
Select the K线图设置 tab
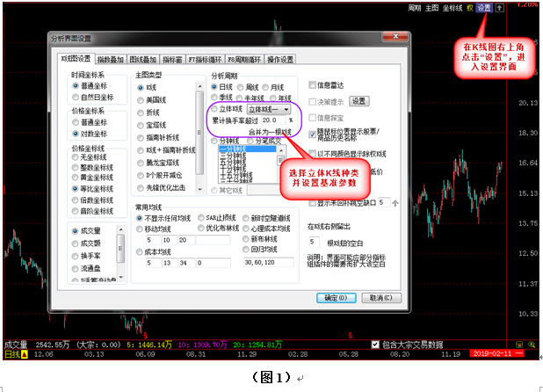(76, 59)
